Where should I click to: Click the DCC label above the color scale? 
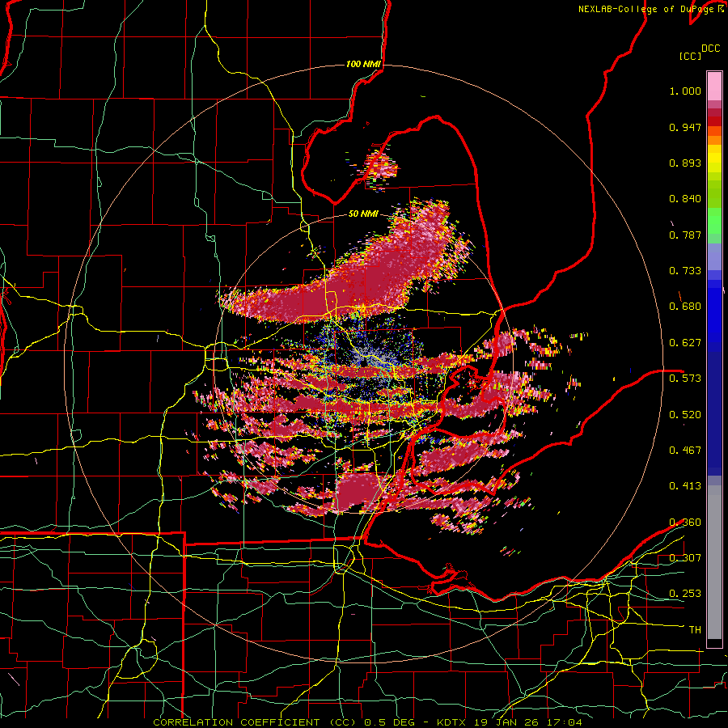click(x=710, y=49)
